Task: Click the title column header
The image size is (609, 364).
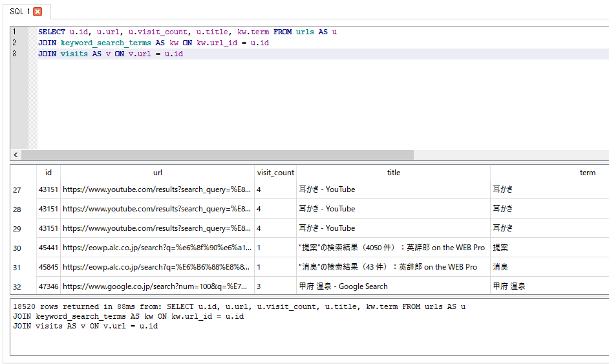Action: [x=393, y=173]
